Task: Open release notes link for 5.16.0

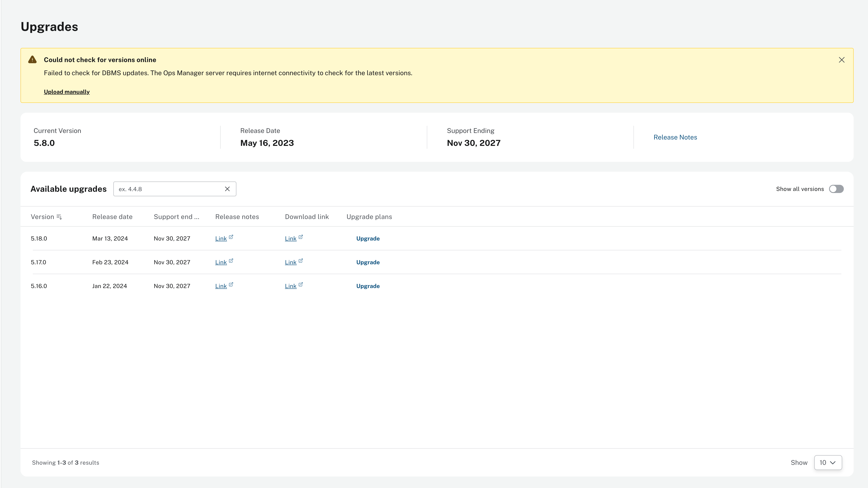Action: click(x=221, y=286)
